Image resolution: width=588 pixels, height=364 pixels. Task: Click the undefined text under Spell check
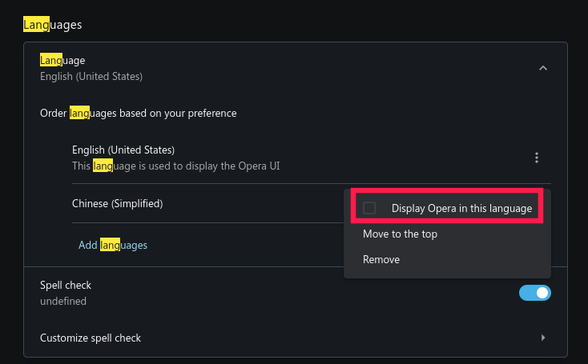[63, 302]
